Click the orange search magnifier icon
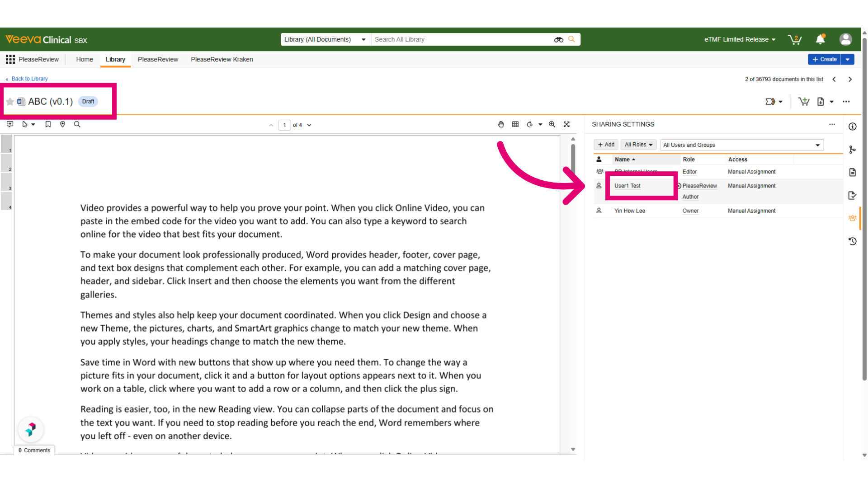This screenshot has height=488, width=868. click(x=571, y=39)
